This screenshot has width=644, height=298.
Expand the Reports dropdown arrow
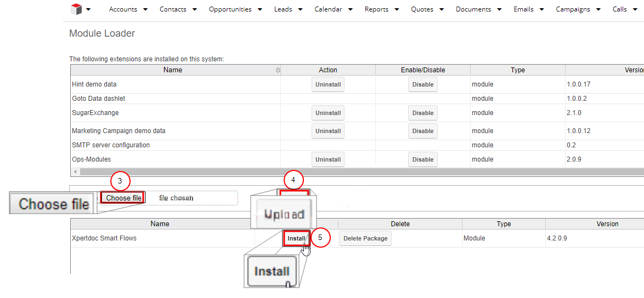click(x=397, y=9)
